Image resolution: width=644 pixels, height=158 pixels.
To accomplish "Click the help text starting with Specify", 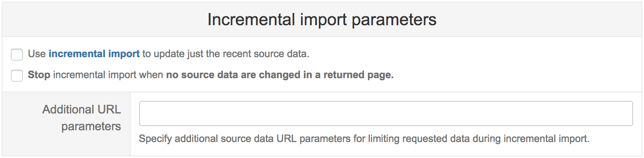I will coord(364,139).
